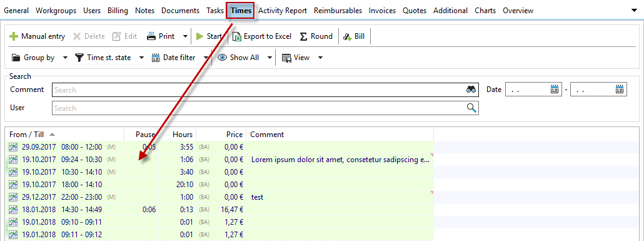Image resolution: width=644 pixels, height=241 pixels.
Task: Open the Users tab
Action: click(x=92, y=11)
